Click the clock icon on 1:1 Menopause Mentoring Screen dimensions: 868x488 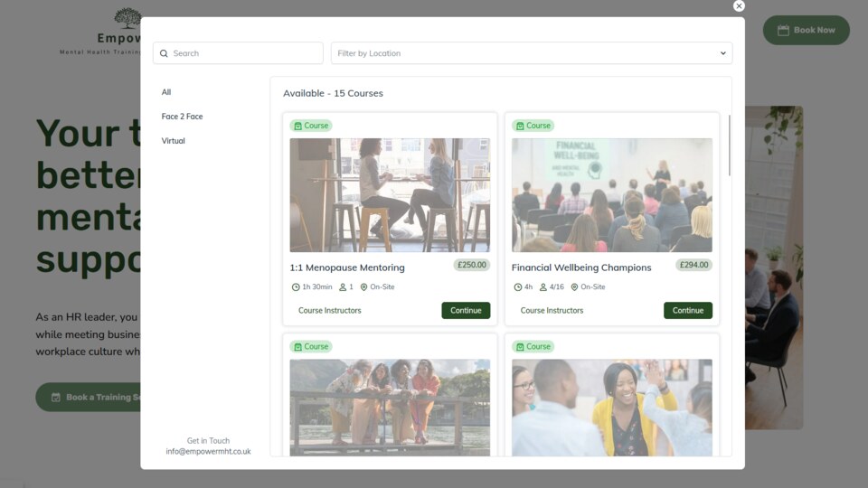(x=296, y=287)
